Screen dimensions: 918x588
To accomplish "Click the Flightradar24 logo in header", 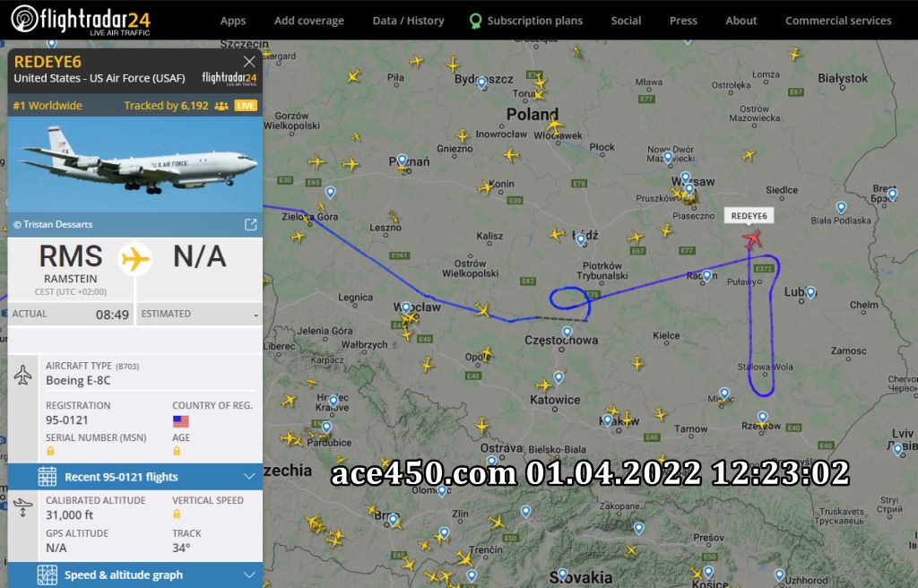I will (x=81, y=20).
